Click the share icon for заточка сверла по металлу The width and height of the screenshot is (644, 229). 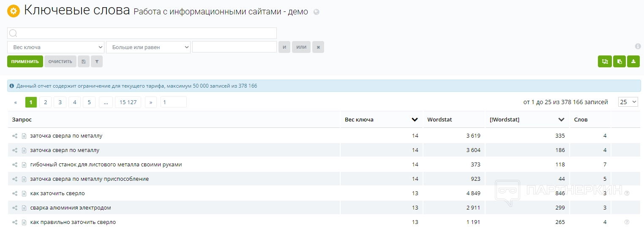pyautogui.click(x=15, y=136)
